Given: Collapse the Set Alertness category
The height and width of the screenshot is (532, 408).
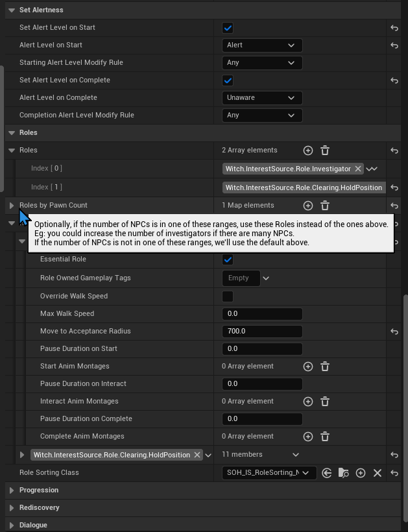Looking at the screenshot, I should (x=12, y=10).
